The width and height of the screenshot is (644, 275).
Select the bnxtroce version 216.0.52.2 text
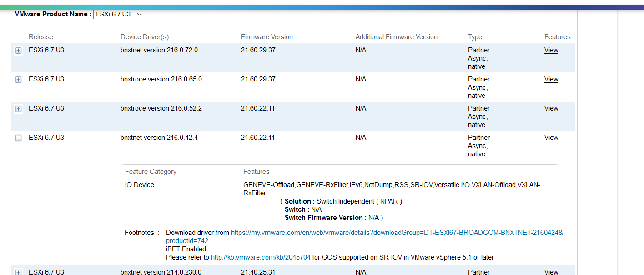pos(161,108)
